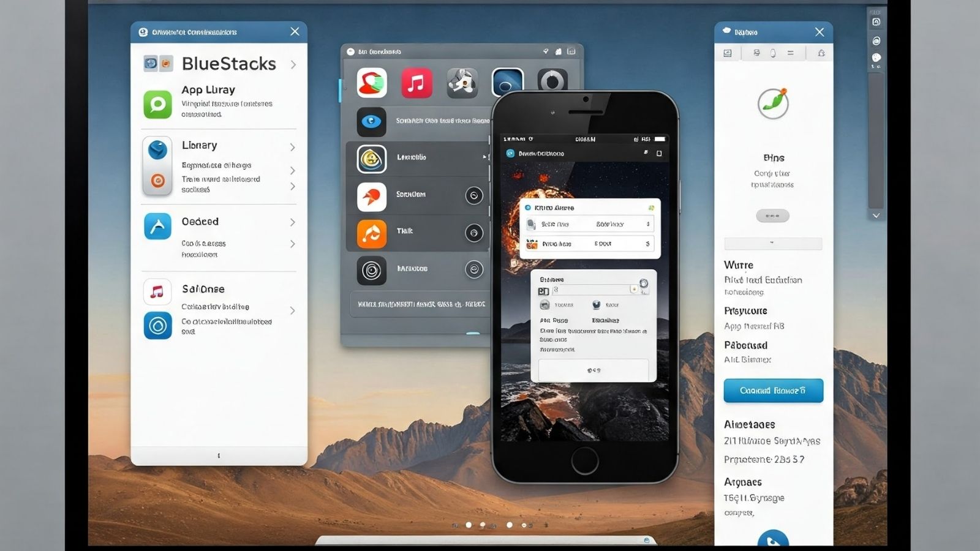Open the dark gray ring app icon
This screenshot has height=551, width=980.
552,81
